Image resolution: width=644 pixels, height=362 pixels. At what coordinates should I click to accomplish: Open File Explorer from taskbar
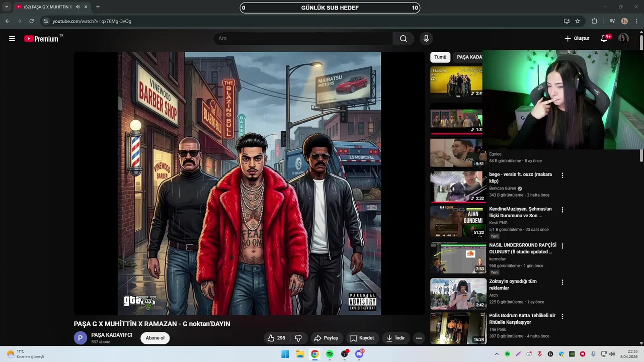[300, 354]
